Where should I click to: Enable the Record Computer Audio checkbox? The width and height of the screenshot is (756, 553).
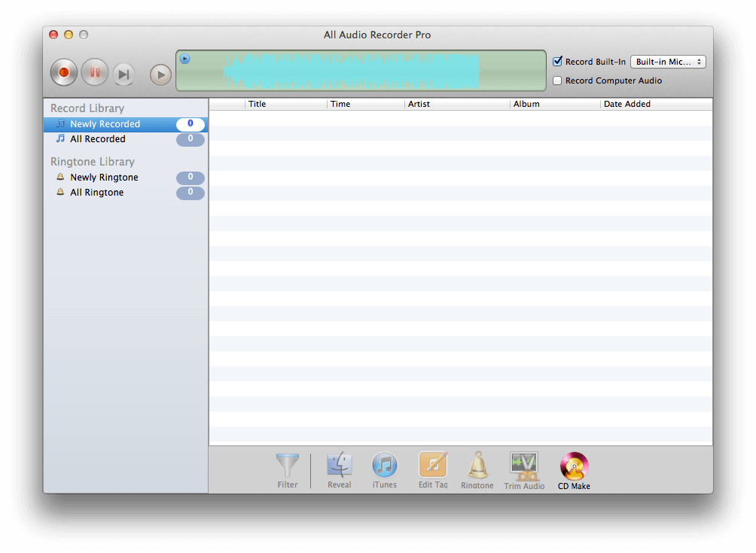tap(557, 81)
